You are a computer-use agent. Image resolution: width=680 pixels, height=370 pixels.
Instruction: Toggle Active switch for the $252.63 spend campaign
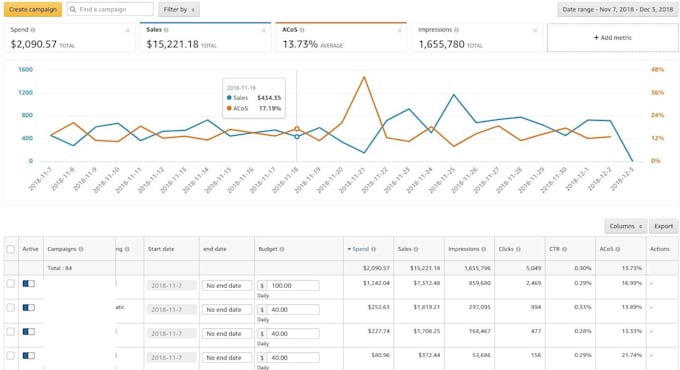point(29,307)
